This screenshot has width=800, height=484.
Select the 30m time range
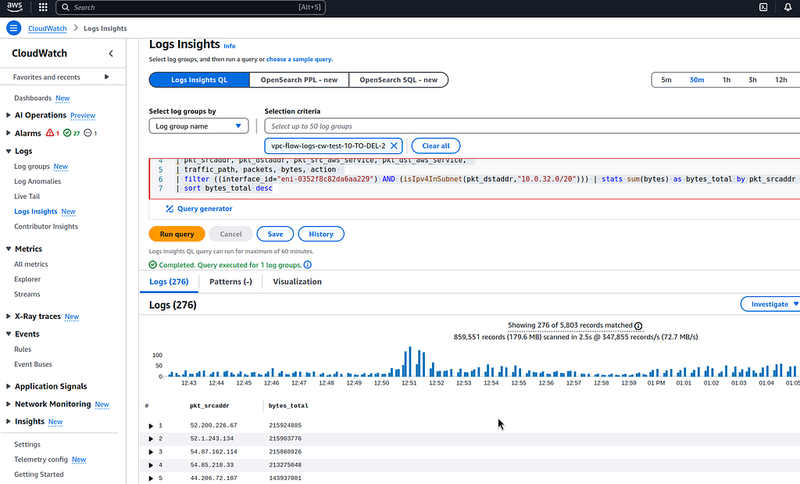pos(696,80)
